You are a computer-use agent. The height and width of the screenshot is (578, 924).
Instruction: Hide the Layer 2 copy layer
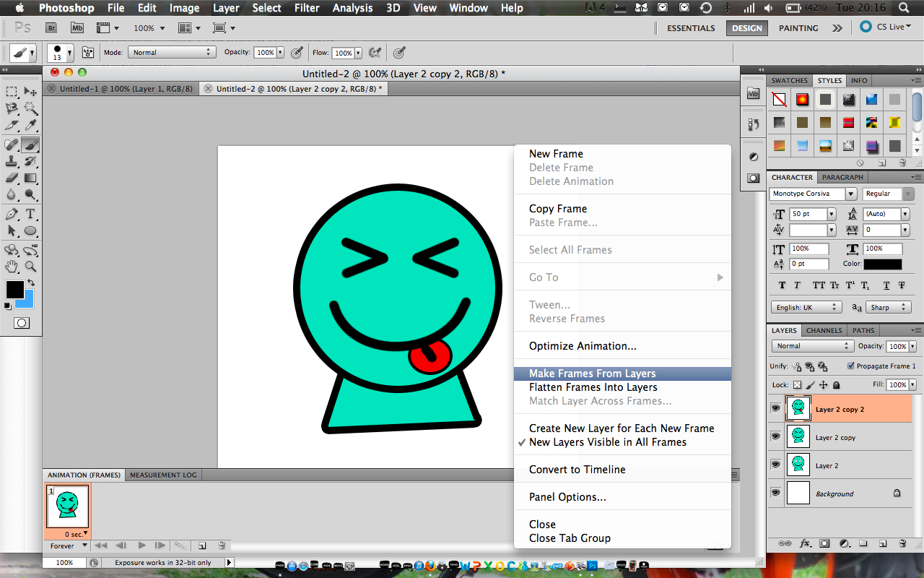775,437
